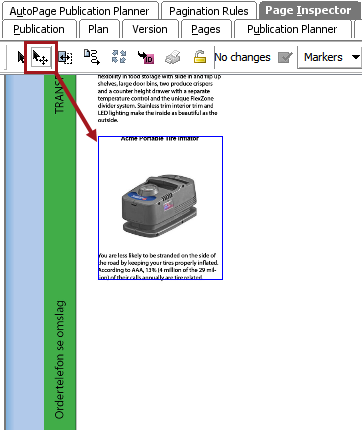
Task: Open the Publication sub-tab
Action: click(x=39, y=29)
